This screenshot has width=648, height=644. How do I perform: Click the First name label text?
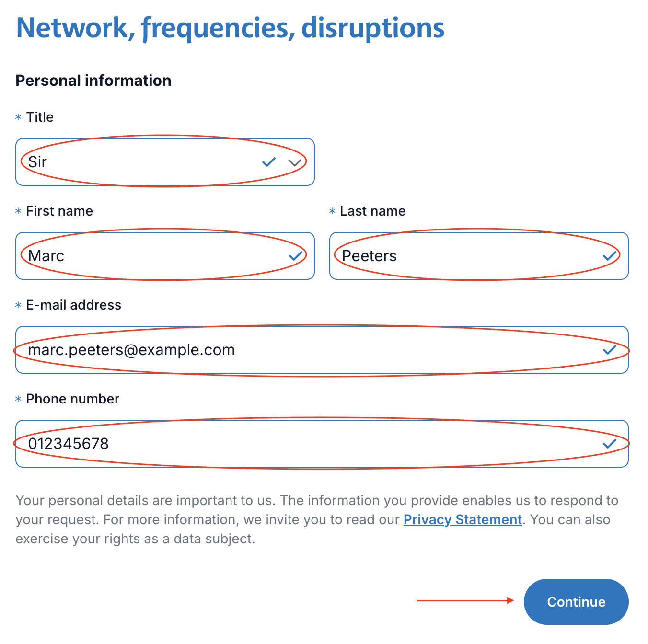pos(59,211)
